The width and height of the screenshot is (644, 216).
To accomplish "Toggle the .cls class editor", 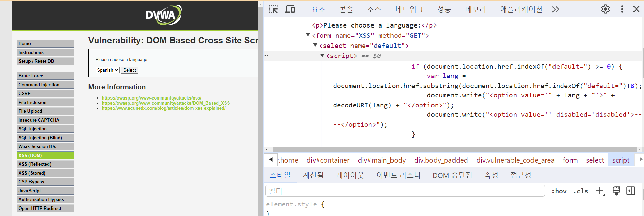I will (x=581, y=191).
